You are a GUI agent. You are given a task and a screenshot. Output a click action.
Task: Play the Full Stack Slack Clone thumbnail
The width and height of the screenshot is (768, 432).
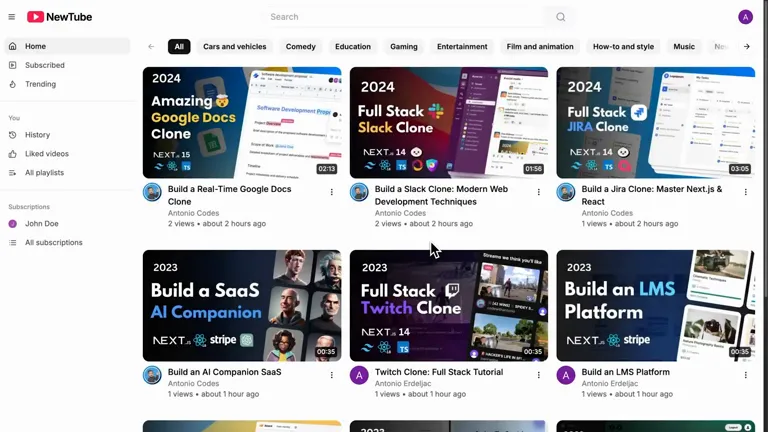click(x=449, y=122)
